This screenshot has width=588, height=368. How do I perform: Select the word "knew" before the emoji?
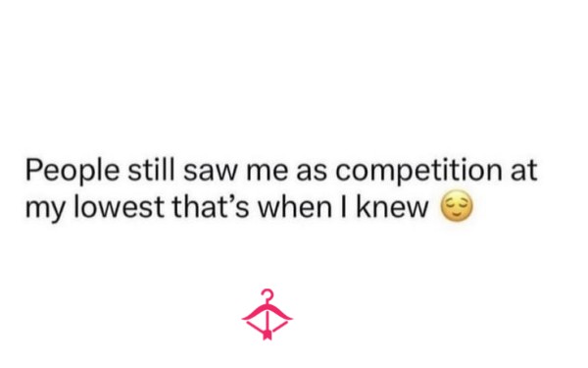tap(392, 206)
